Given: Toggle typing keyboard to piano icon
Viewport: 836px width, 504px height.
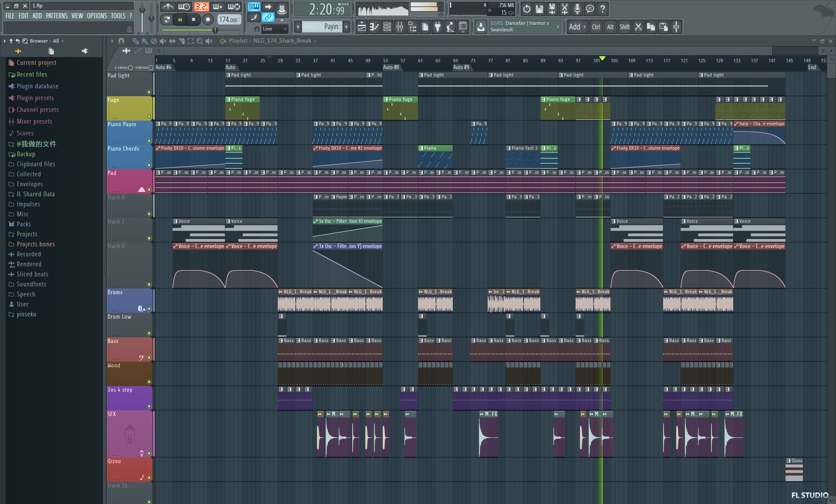Looking at the screenshot, I should click(x=254, y=7).
